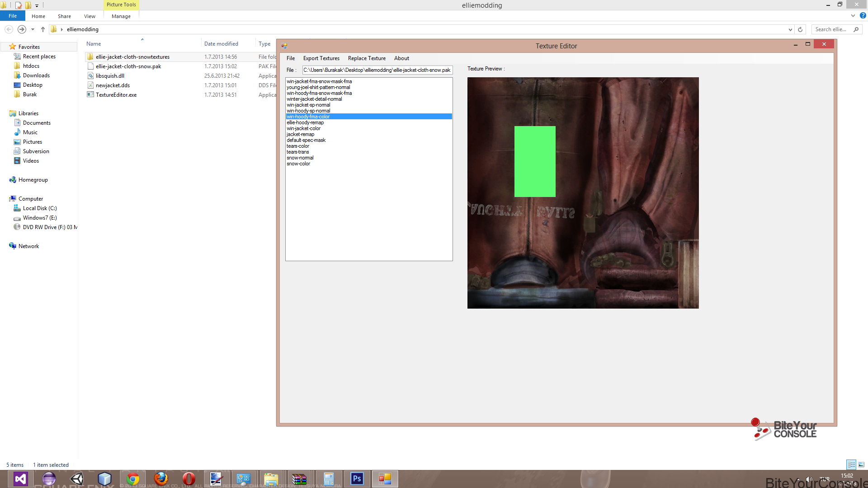This screenshot has width=868, height=488.
Task: Expand the address bar history dropdown
Action: point(790,29)
